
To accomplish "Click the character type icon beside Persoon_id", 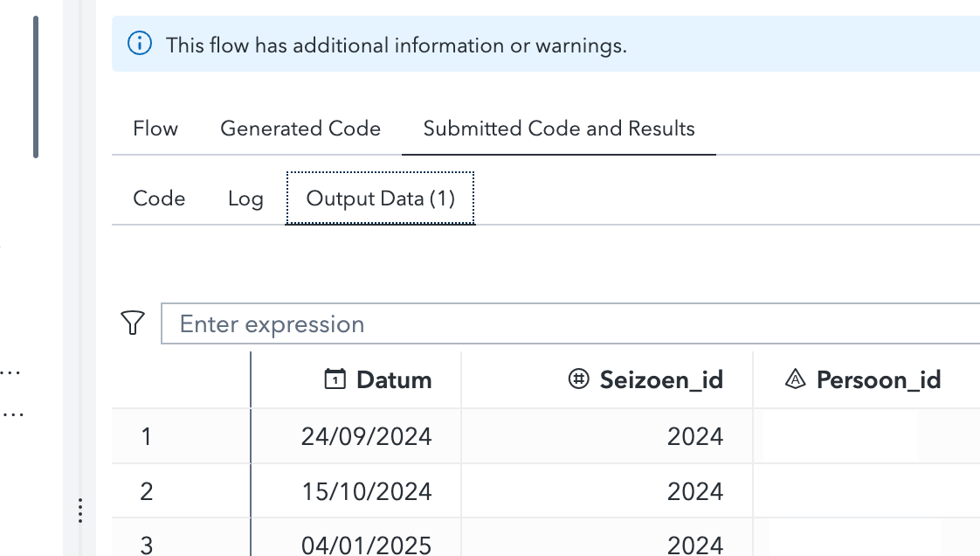I will click(796, 379).
